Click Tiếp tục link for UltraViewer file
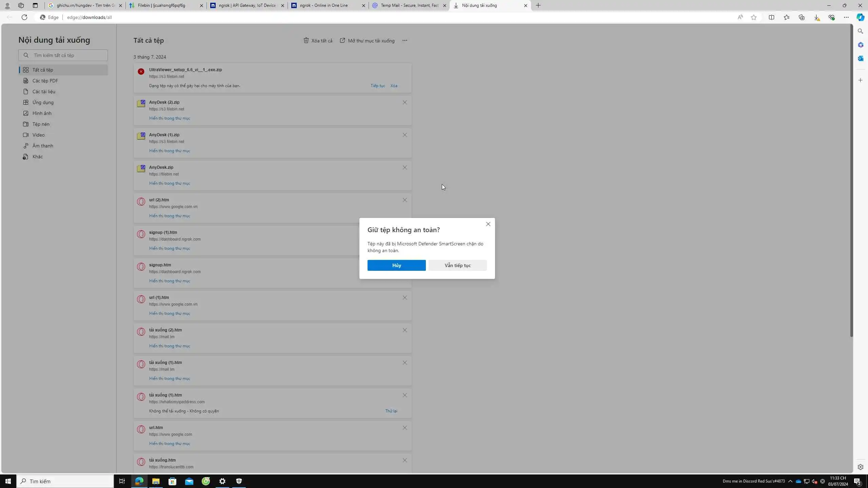The width and height of the screenshot is (868, 488). (x=377, y=86)
